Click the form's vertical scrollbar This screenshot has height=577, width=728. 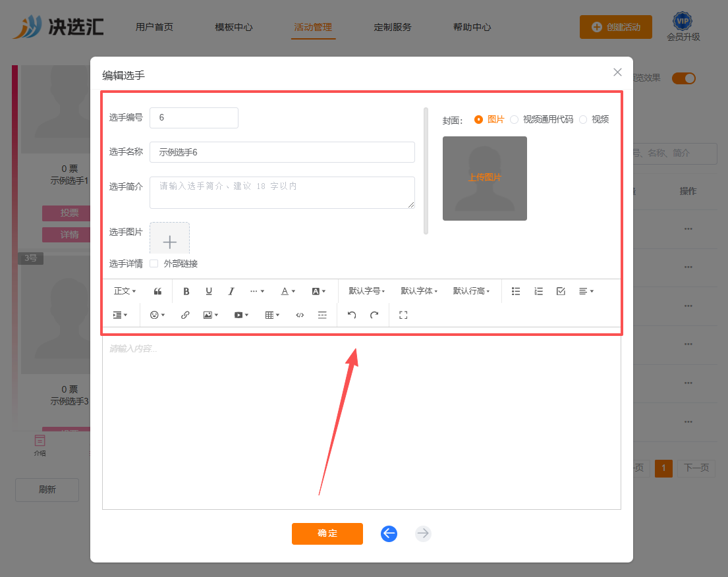pyautogui.click(x=426, y=171)
